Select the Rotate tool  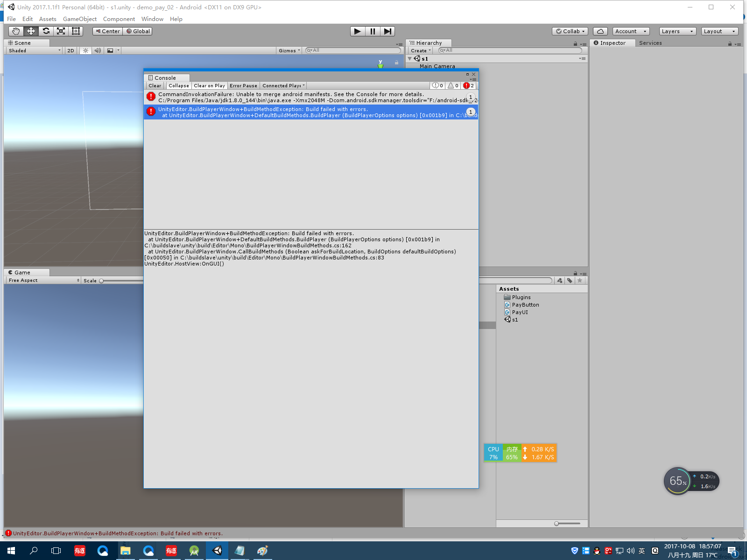pos(46,31)
